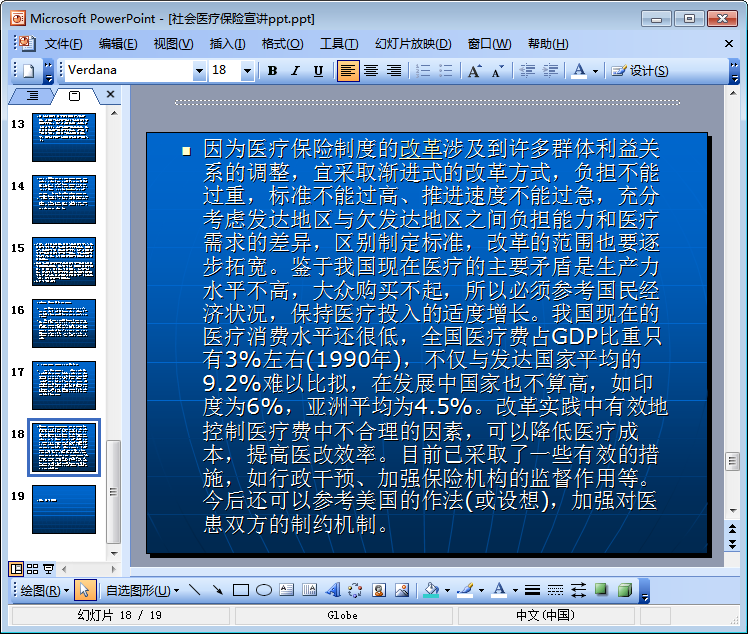Open the 绘图(R) drawing menu
The width and height of the screenshot is (748, 634).
tap(45, 591)
